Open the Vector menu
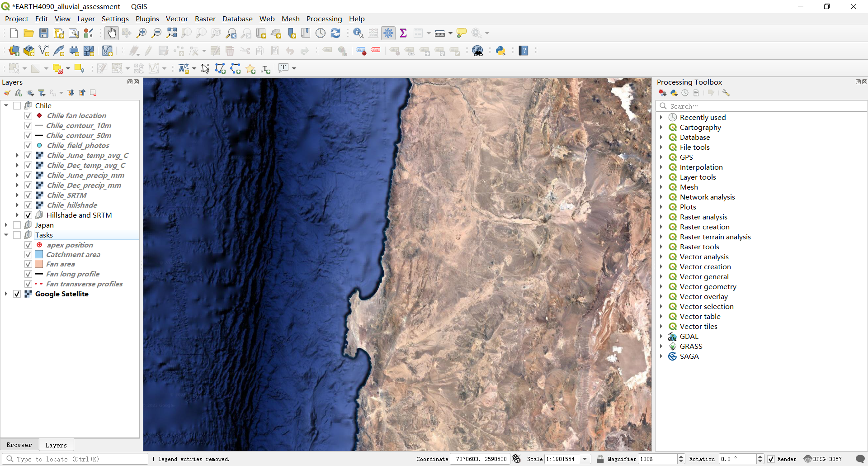868x466 pixels. [x=177, y=19]
